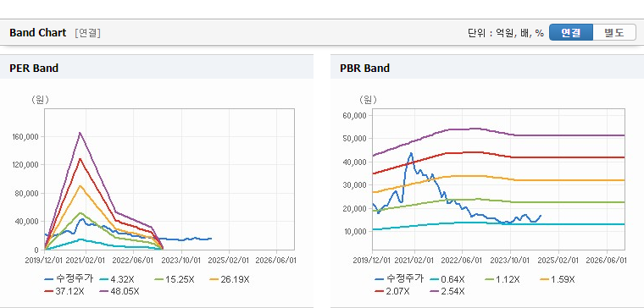Screen dimensions: 644x308
Task: Toggle 수정주가 series in PER Band legend
Action: [x=69, y=279]
